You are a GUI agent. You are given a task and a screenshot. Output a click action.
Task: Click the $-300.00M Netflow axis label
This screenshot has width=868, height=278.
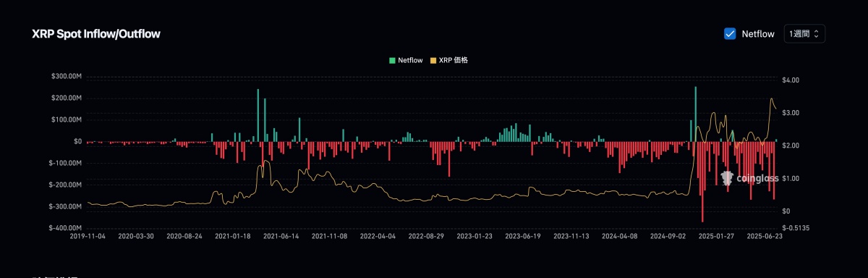pyautogui.click(x=65, y=206)
